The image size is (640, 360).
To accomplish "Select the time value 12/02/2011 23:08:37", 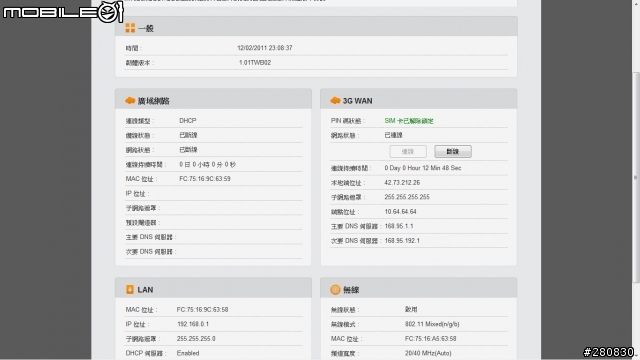I will (x=265, y=48).
